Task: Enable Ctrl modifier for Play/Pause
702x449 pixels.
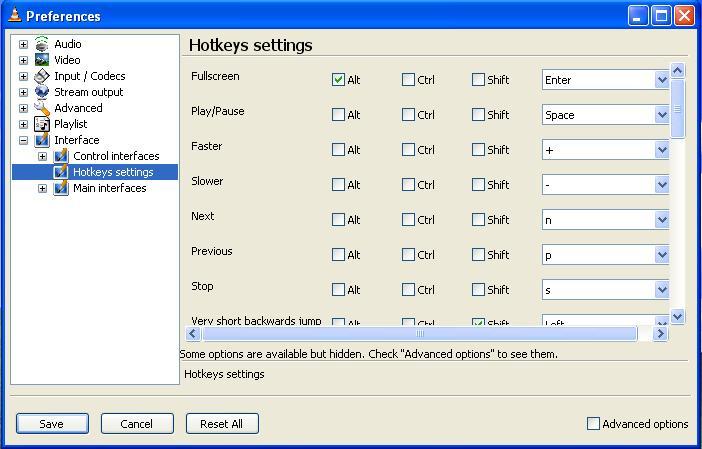Action: tap(408, 115)
